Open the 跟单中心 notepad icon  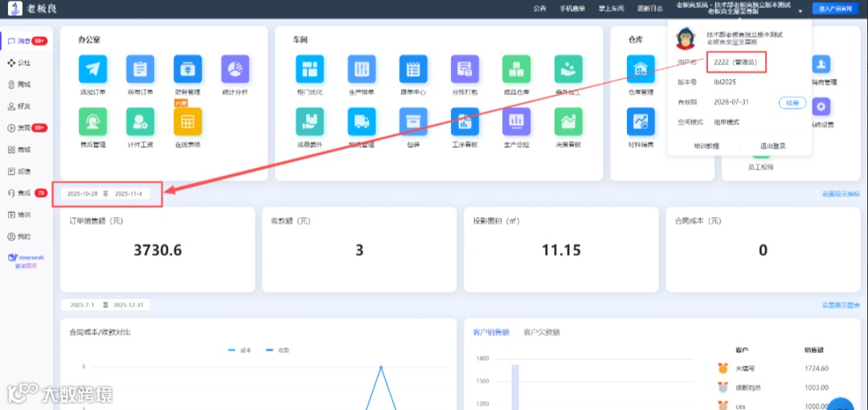(413, 69)
